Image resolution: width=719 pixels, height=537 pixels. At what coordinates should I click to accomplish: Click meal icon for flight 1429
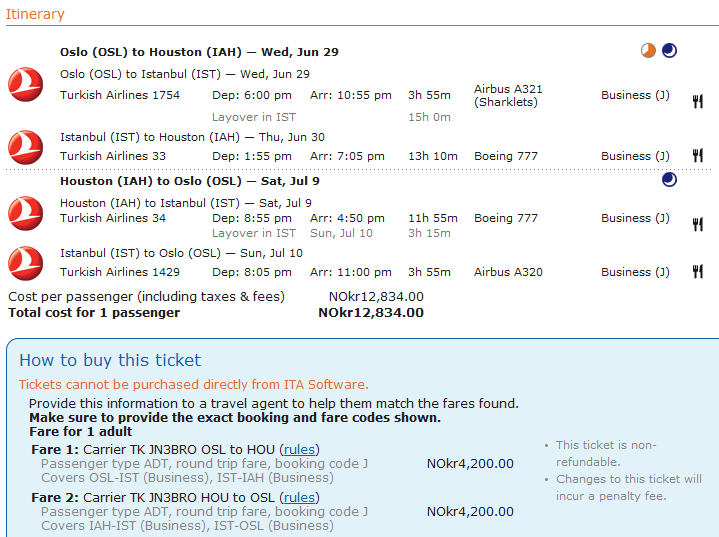point(698,272)
